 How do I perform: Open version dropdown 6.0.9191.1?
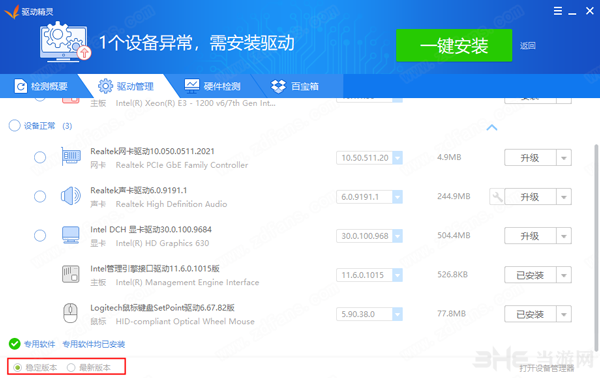point(398,197)
